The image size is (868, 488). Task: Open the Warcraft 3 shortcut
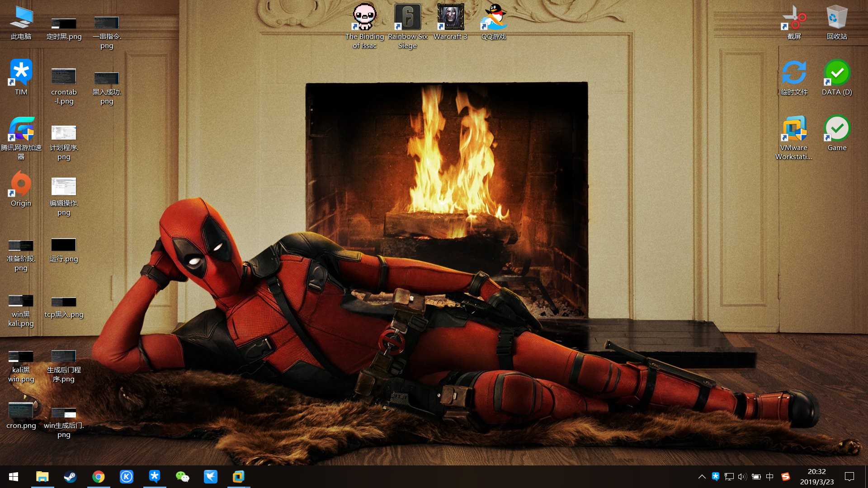tap(450, 22)
